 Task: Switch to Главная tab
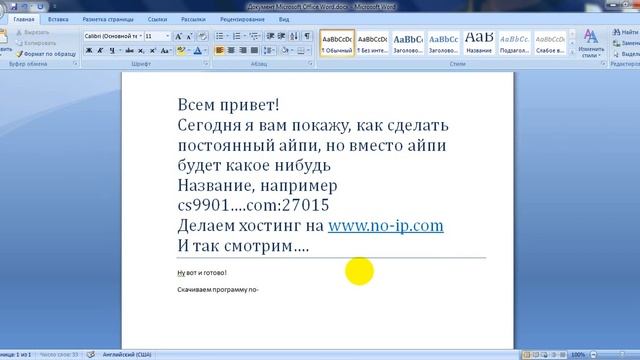click(x=24, y=19)
